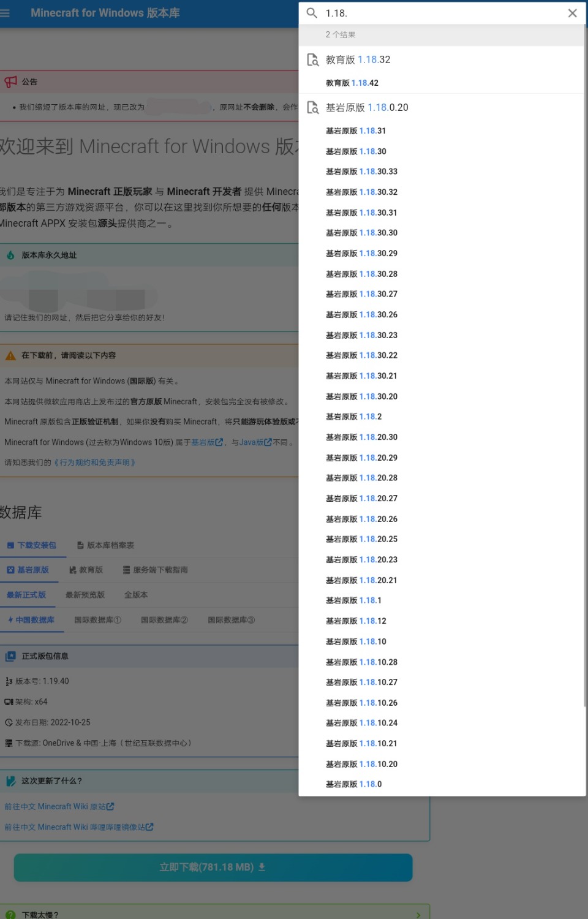Click the 公告 megaphone icon

pos(10,81)
